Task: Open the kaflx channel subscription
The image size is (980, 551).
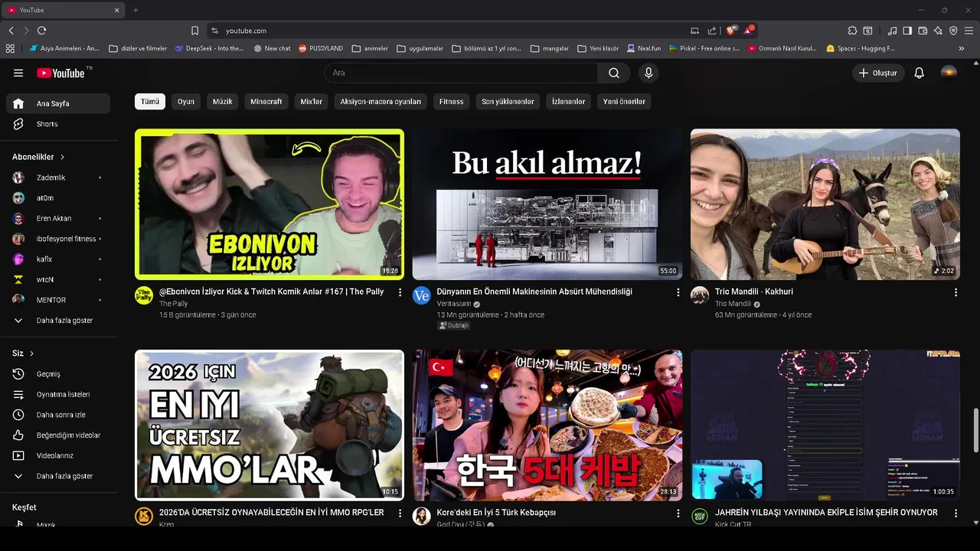Action: pos(58,259)
